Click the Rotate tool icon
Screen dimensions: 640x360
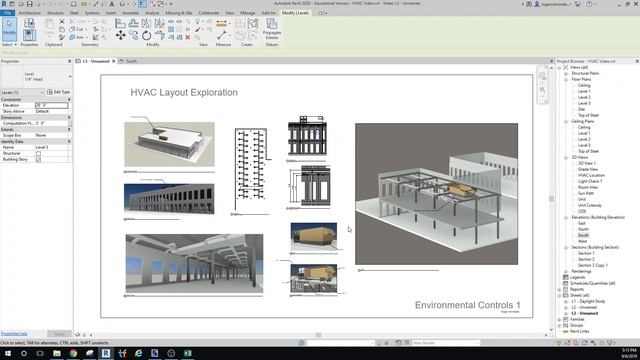coord(147,36)
